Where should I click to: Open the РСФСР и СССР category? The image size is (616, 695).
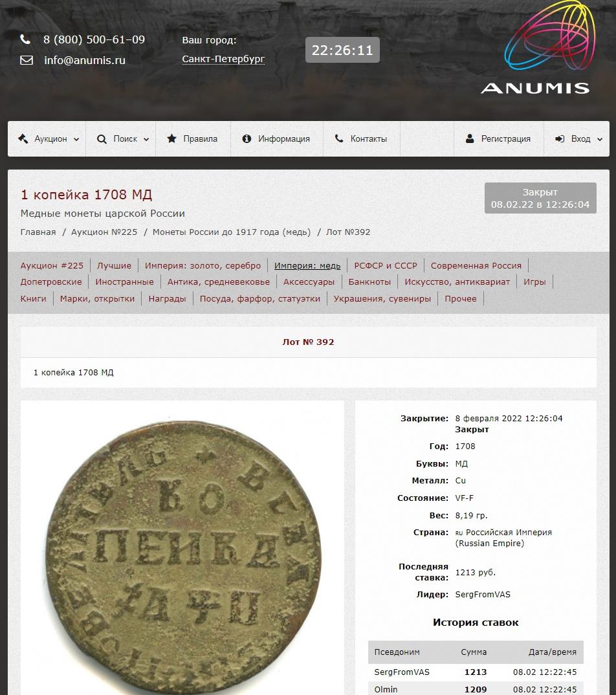click(386, 265)
